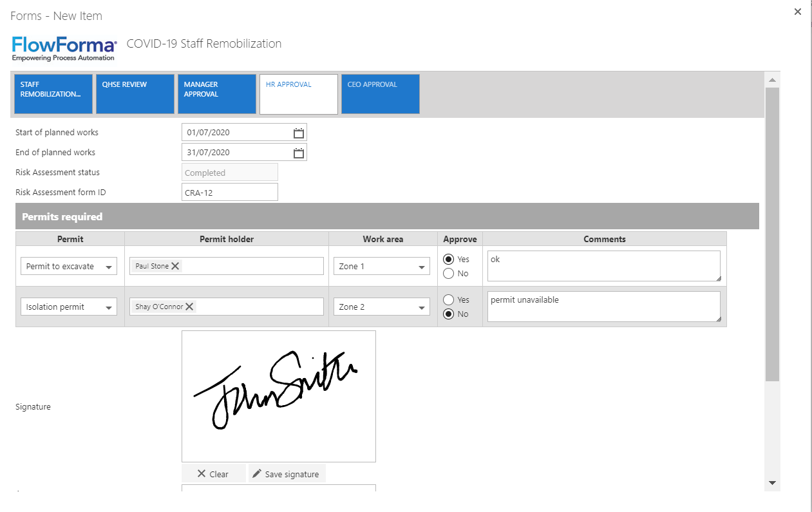This screenshot has width=812, height=512.
Task: Clear the signature
Action: tap(213, 473)
